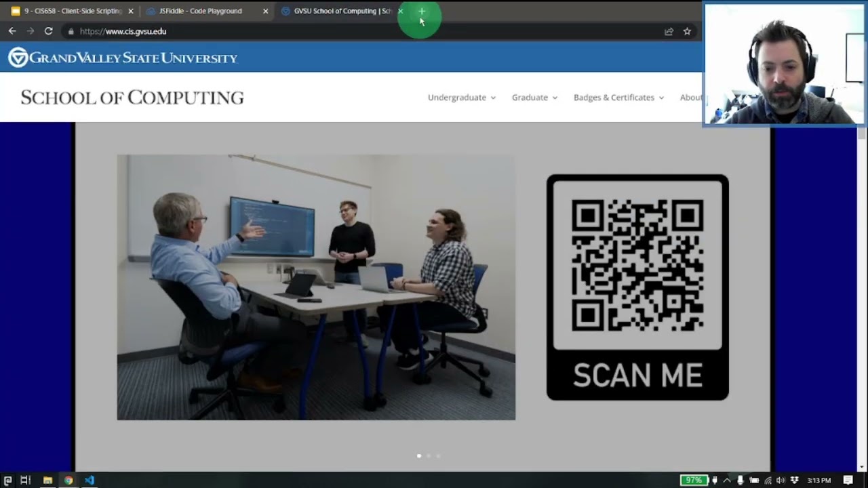Open the volume control in tray
Image resolution: width=868 pixels, height=488 pixels.
point(781,480)
